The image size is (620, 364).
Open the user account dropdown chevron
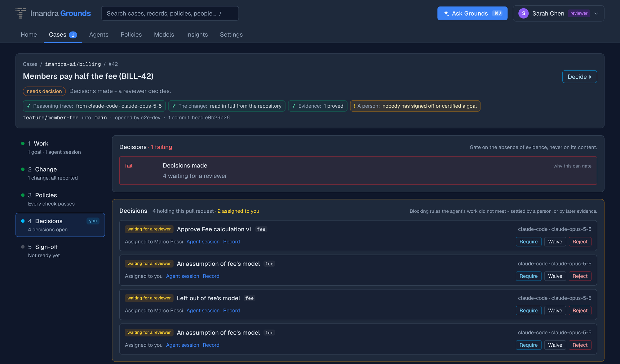pyautogui.click(x=596, y=13)
